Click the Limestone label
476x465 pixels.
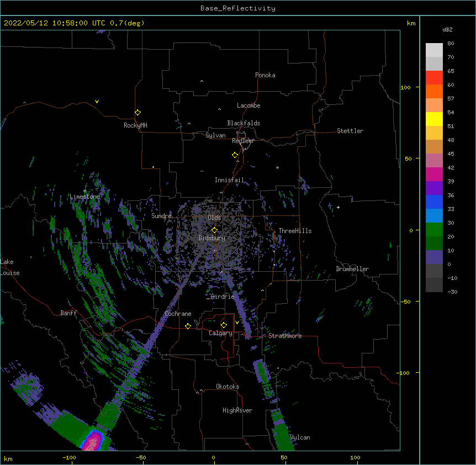click(x=84, y=197)
